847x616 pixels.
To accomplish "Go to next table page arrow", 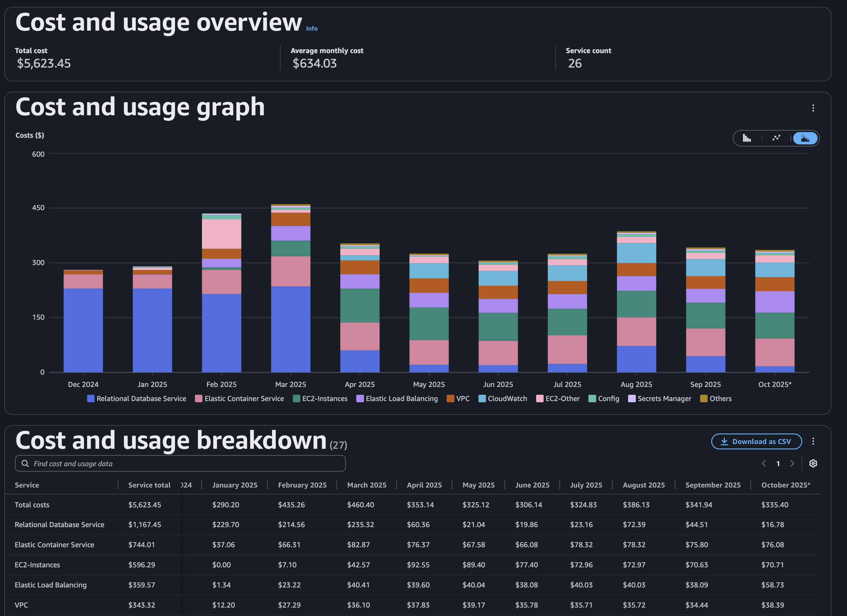I will pos(792,463).
